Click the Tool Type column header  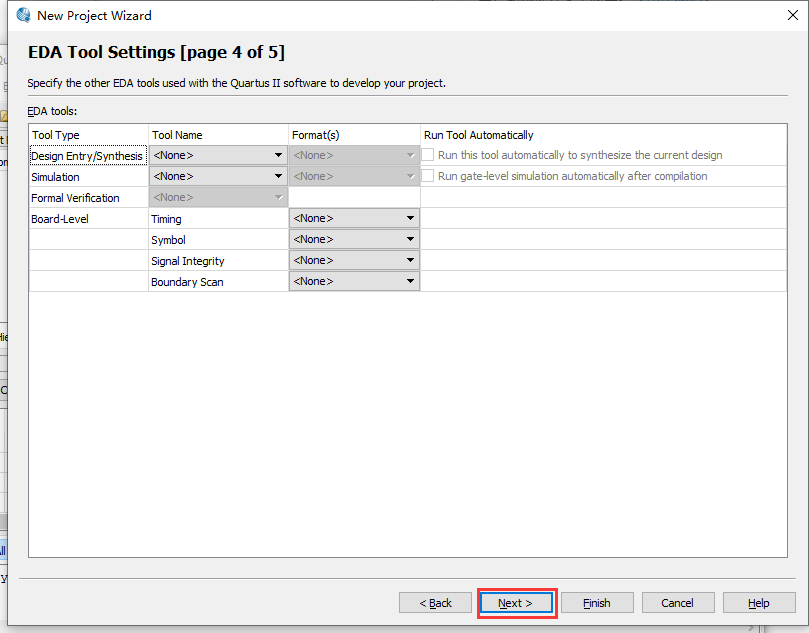pos(88,135)
